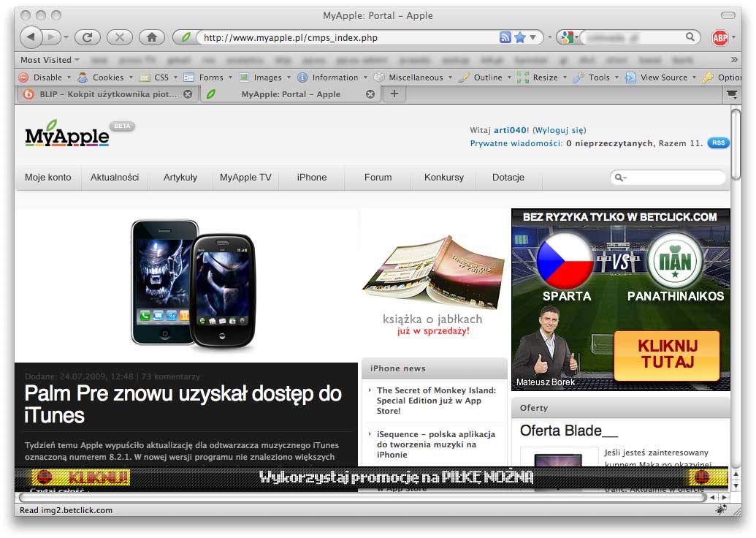Click the Oferta Blade heading
756x538 pixels.
(568, 431)
